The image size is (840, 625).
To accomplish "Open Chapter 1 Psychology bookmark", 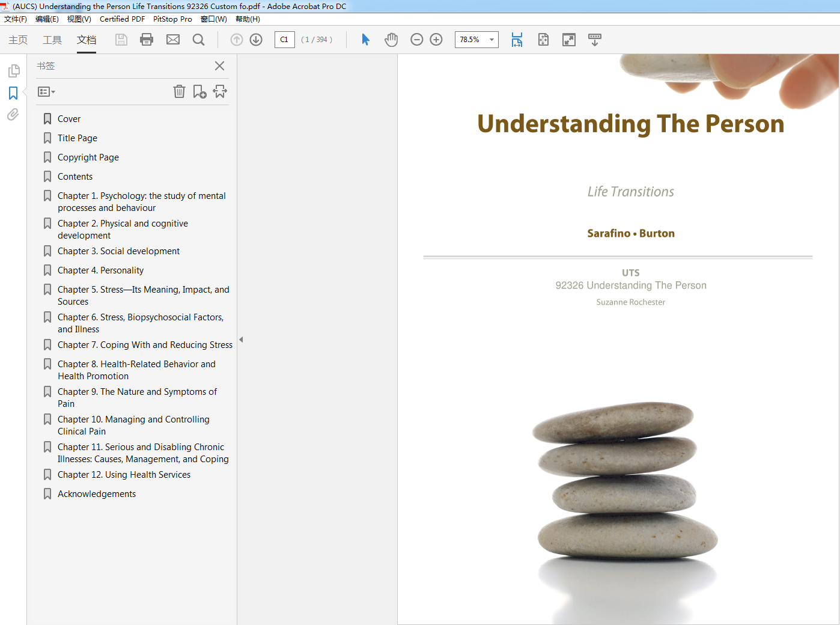I will coord(141,202).
